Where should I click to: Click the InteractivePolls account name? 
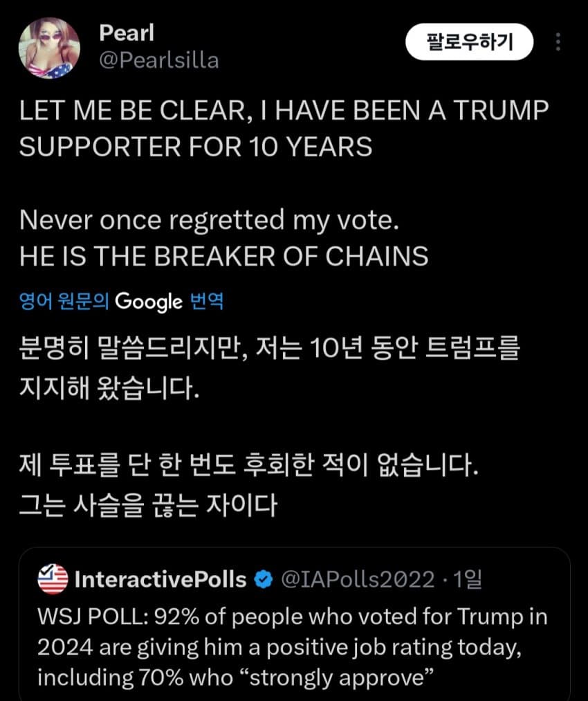coord(160,579)
